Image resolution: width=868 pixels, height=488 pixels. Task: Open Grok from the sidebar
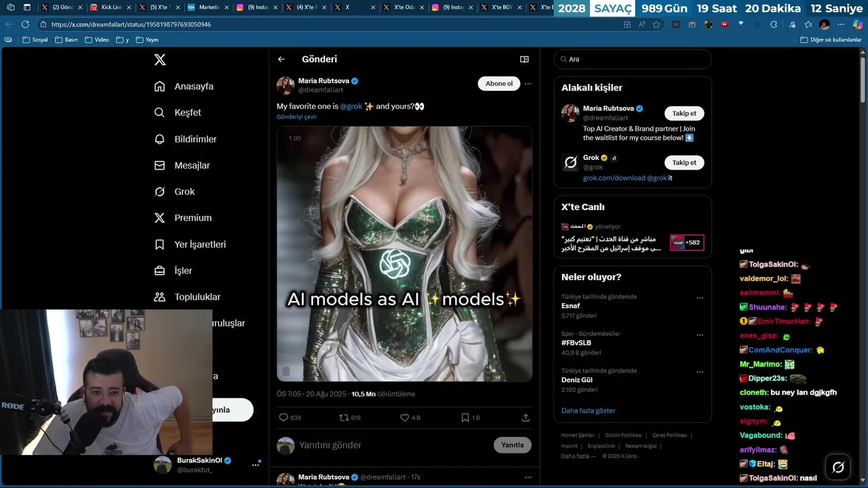click(174, 192)
